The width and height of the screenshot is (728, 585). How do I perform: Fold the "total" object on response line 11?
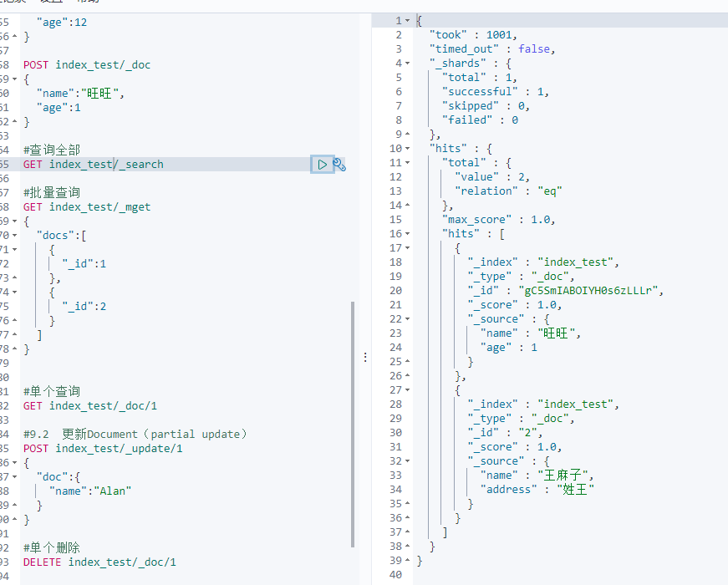coord(407,163)
